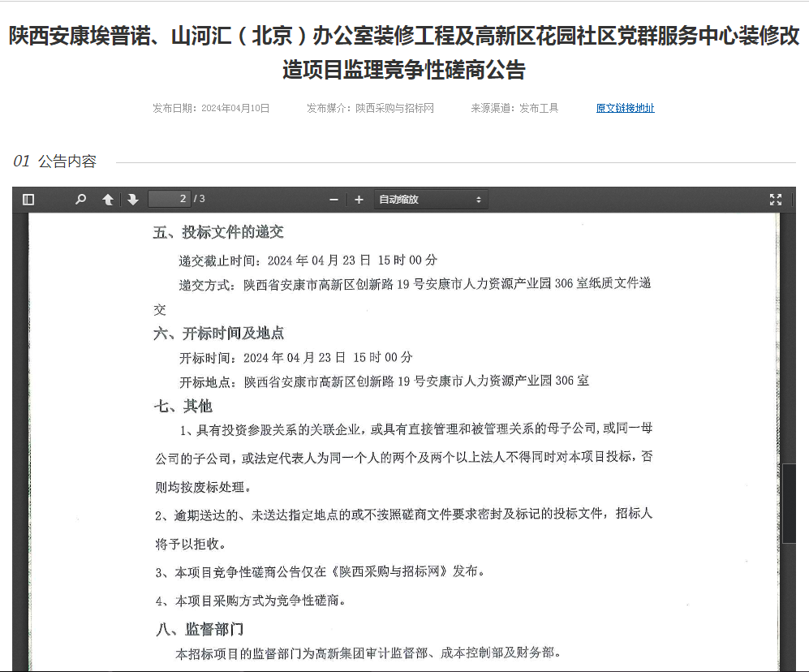Click the heading 六、开标时间及地点
809x672 pixels.
pos(219,334)
